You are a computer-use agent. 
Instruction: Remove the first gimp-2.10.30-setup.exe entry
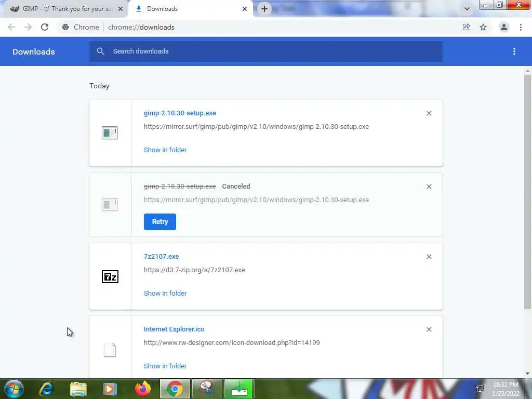pos(429,113)
